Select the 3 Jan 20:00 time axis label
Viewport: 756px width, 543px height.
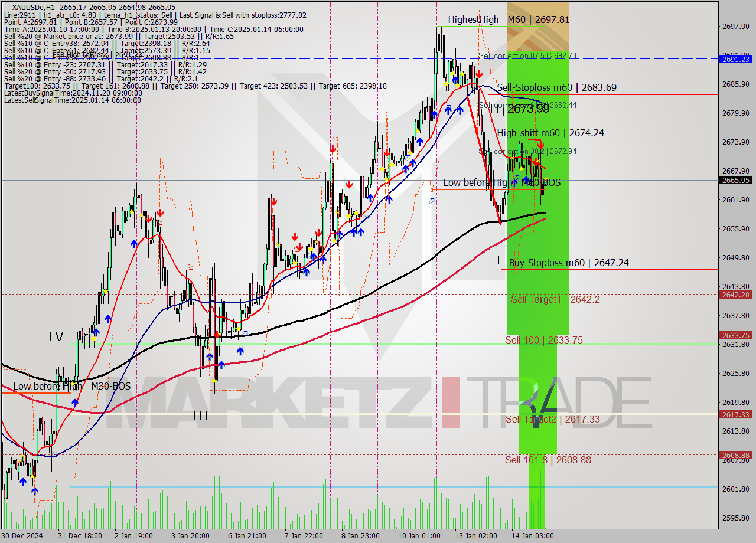tap(190, 536)
